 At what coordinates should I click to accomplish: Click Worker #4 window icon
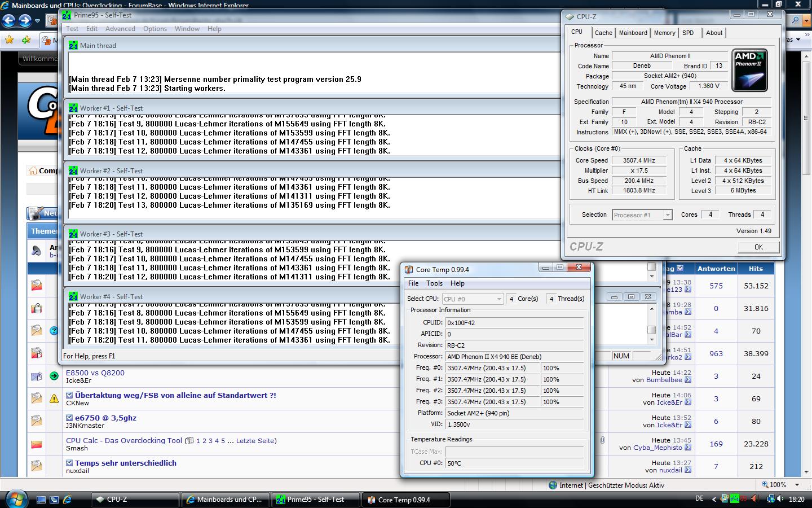tap(73, 296)
